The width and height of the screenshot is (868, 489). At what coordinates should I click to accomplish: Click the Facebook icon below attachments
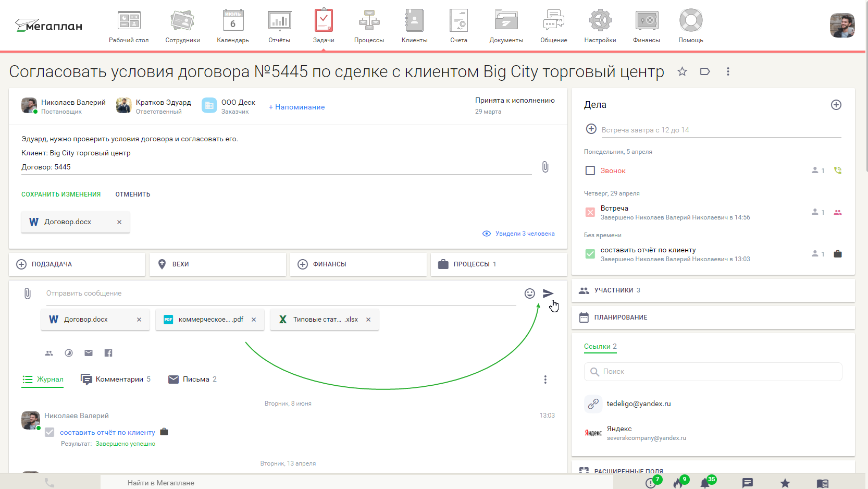108,353
